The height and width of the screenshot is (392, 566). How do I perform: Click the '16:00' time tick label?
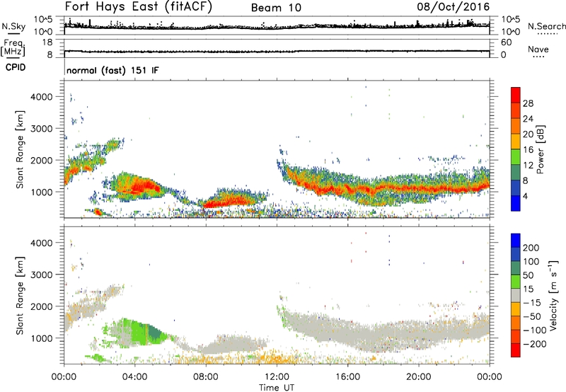[x=347, y=377]
